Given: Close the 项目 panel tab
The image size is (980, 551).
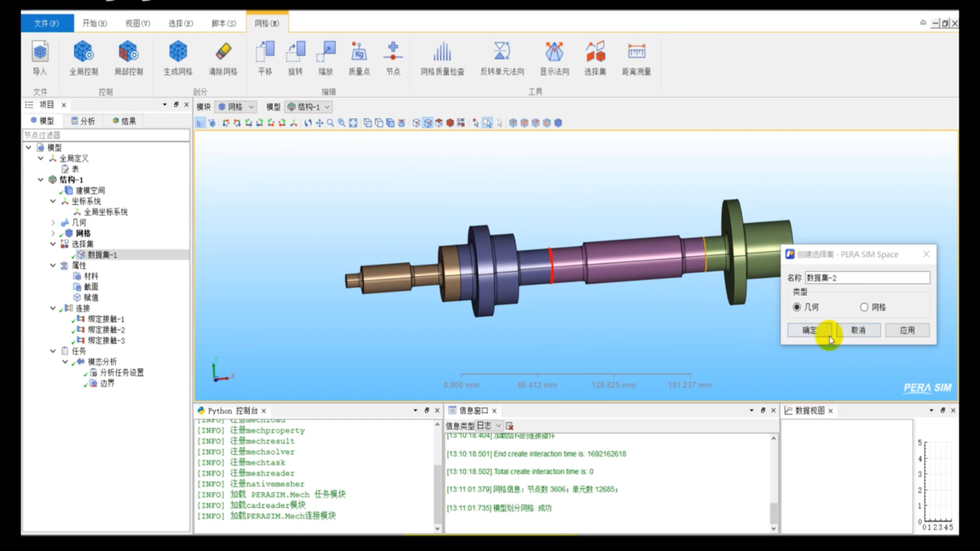Looking at the screenshot, I should (64, 105).
